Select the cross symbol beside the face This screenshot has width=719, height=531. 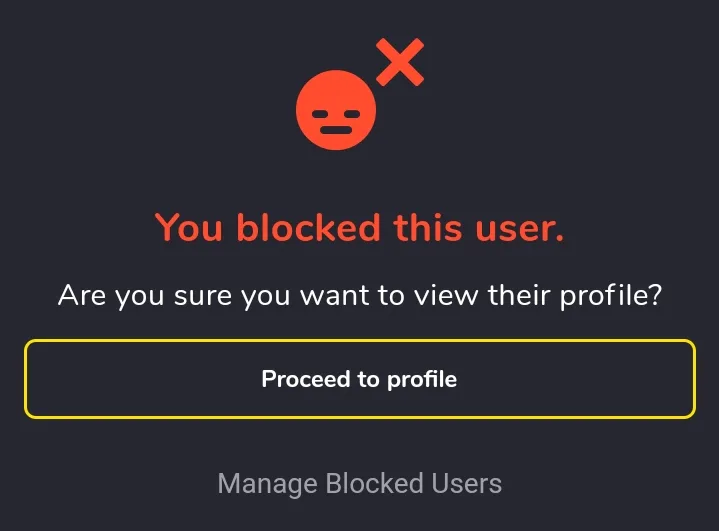(x=400, y=62)
